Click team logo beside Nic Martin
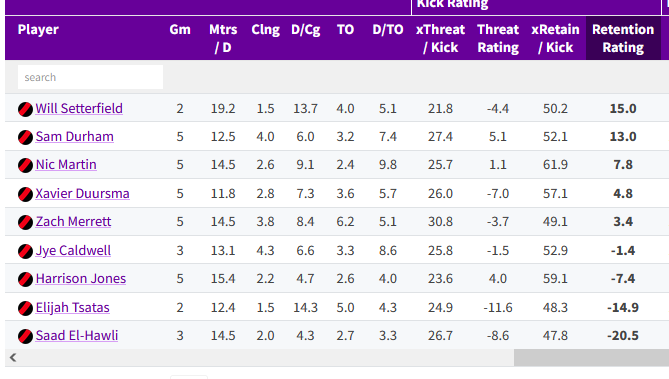Image resolution: width=669 pixels, height=379 pixels. [25, 166]
